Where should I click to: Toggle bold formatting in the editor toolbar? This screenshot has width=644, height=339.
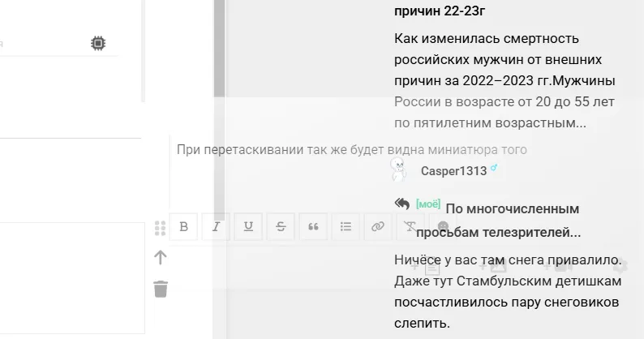point(183,226)
